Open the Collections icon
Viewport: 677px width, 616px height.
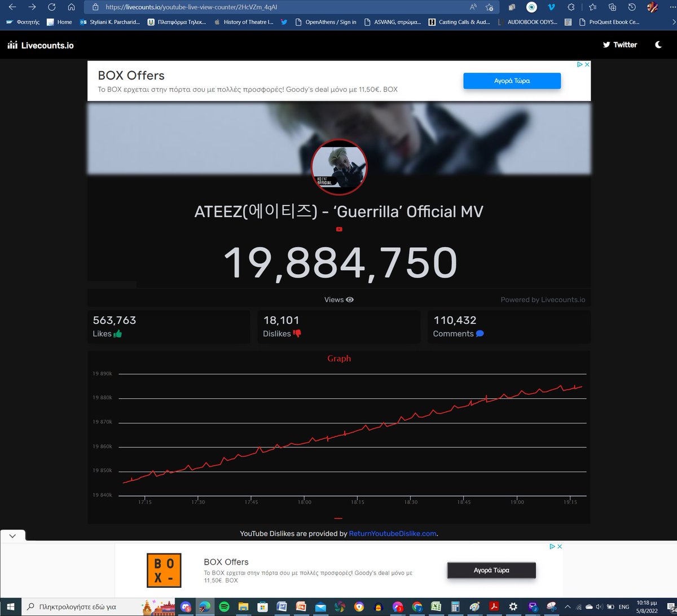coord(613,7)
